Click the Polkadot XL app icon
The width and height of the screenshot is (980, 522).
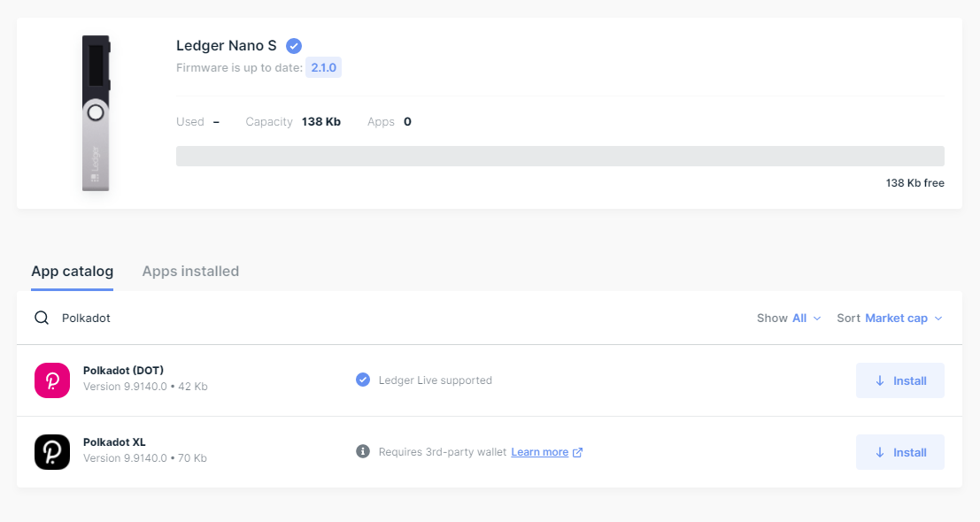pos(51,451)
